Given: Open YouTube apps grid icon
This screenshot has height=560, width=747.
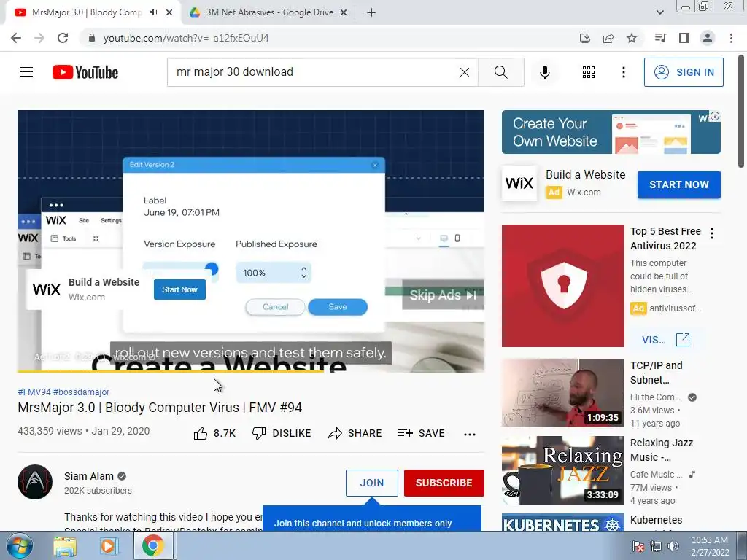Looking at the screenshot, I should click(589, 72).
